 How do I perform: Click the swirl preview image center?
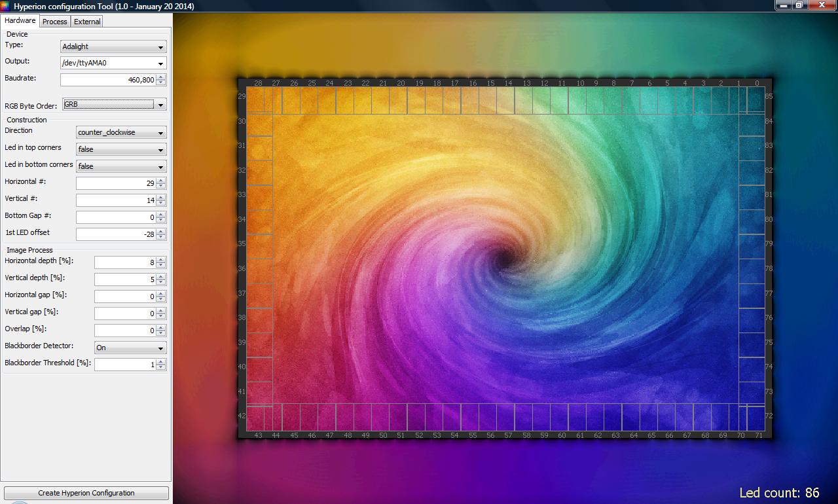point(505,259)
